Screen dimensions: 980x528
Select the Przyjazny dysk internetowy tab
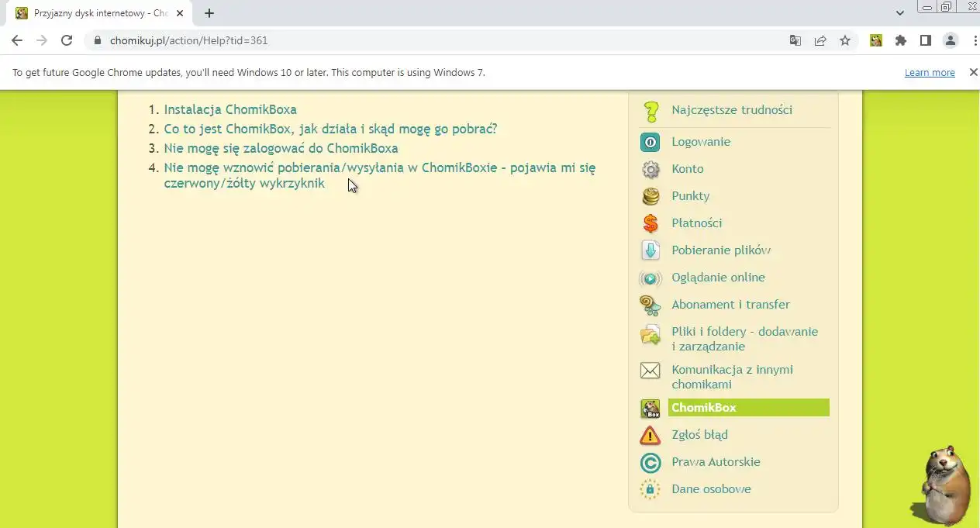click(x=101, y=13)
